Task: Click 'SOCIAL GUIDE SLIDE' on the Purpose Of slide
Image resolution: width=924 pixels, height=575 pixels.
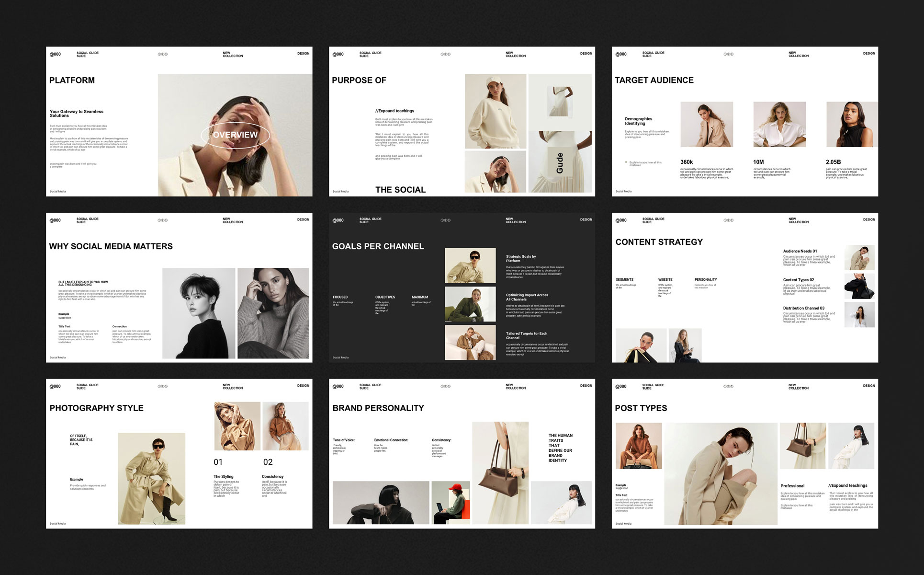Action: pos(370,54)
